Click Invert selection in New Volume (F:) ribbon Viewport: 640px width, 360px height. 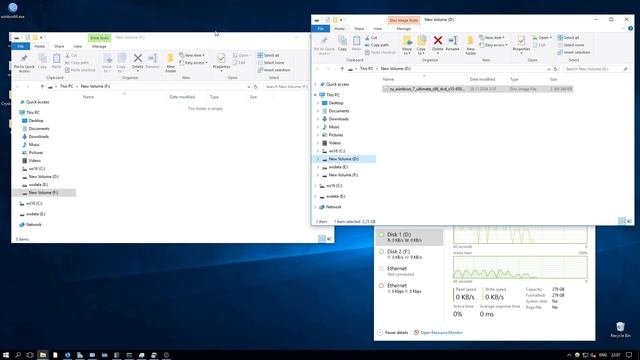pos(274,70)
